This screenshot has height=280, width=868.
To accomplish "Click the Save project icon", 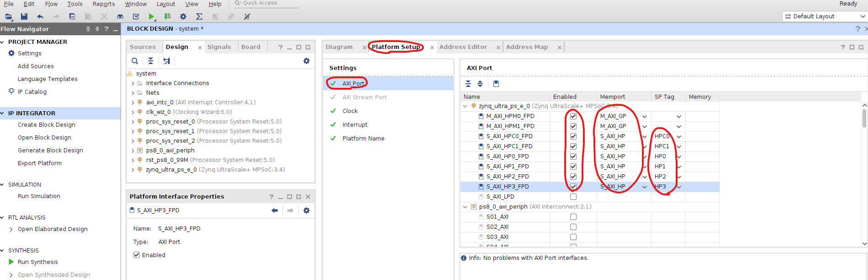I will (x=24, y=16).
